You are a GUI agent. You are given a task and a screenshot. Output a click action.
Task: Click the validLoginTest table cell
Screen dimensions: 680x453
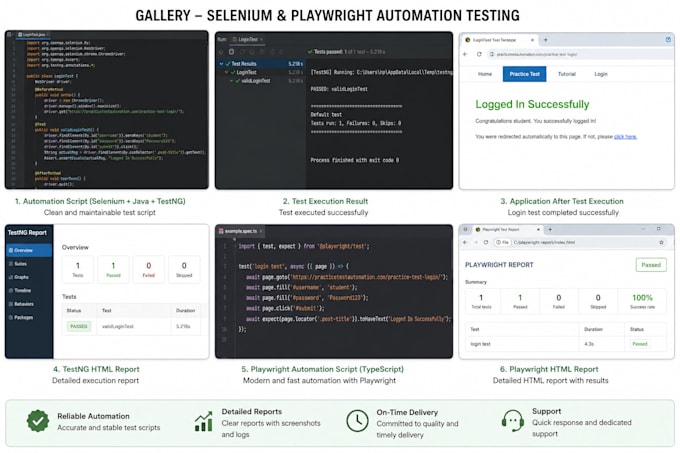(118, 326)
